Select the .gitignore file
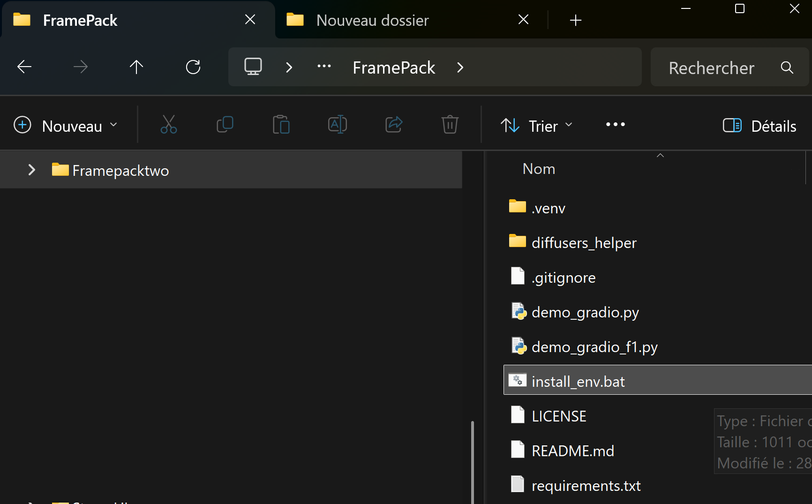Image resolution: width=812 pixels, height=504 pixels. click(x=564, y=278)
